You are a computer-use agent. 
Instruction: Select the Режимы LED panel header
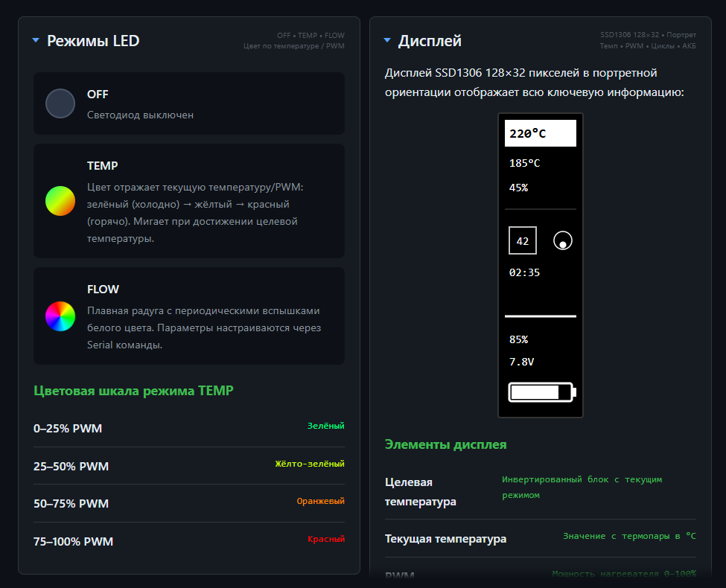pyautogui.click(x=93, y=40)
